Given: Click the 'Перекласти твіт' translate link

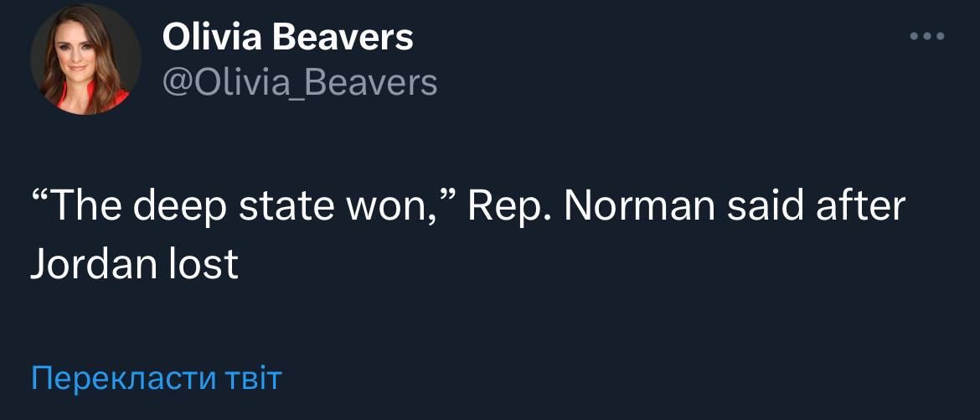Looking at the screenshot, I should pyautogui.click(x=157, y=378).
